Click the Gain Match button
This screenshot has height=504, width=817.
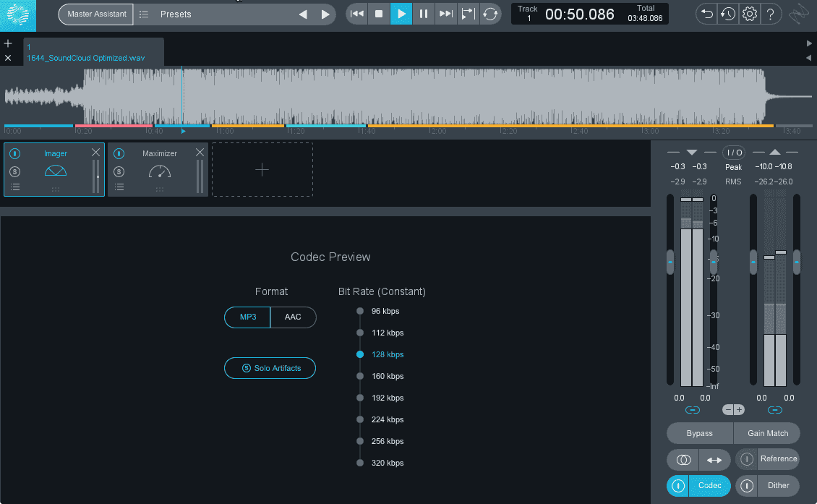tap(768, 433)
